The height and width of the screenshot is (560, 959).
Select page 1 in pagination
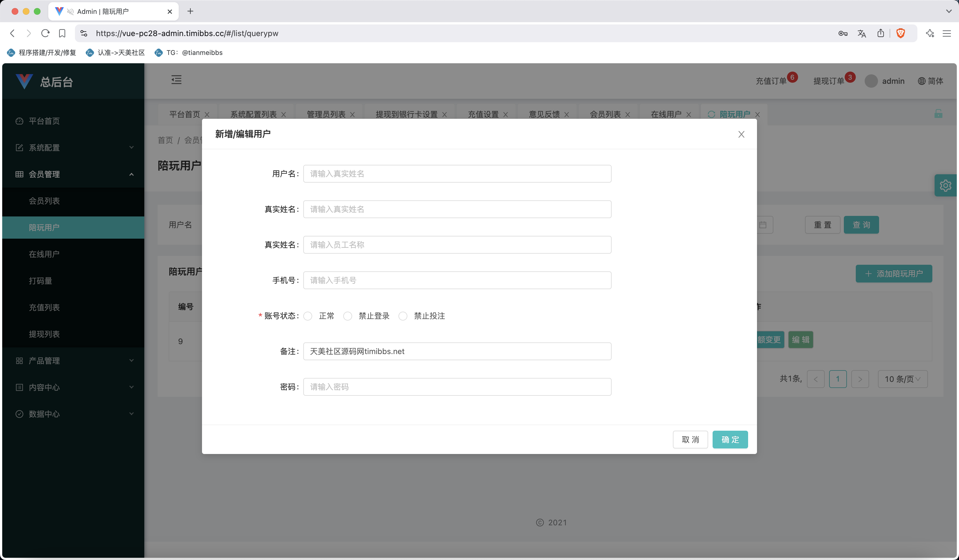pos(838,379)
